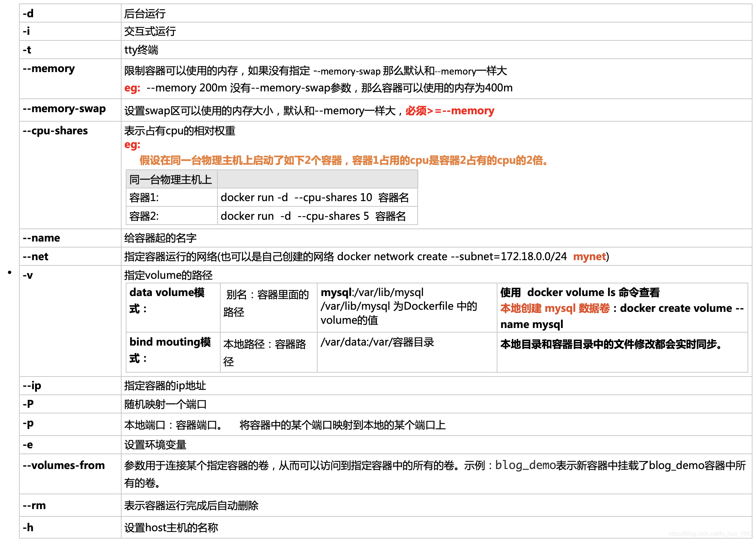756x540 pixels.
Task: Click the data volume模式 cell
Action: coord(173,308)
